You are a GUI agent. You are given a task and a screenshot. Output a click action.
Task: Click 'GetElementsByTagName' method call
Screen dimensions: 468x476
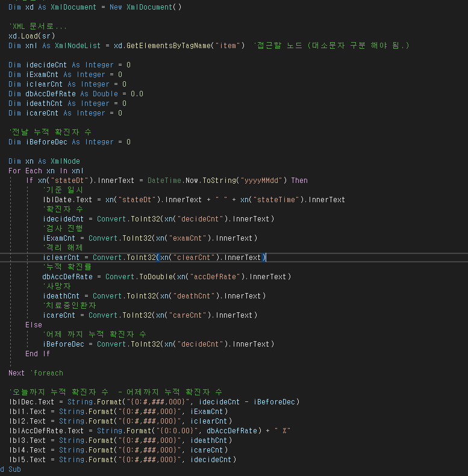click(x=169, y=46)
